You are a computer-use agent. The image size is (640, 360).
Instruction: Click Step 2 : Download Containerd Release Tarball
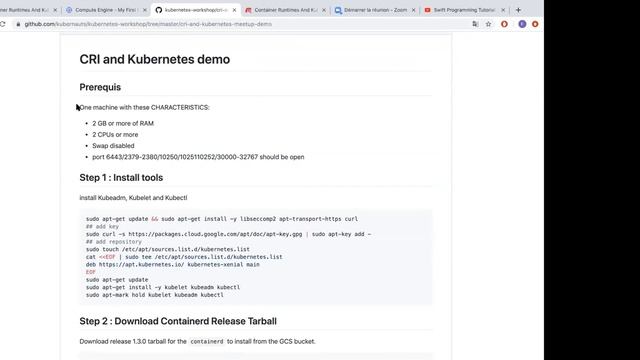pos(178,321)
